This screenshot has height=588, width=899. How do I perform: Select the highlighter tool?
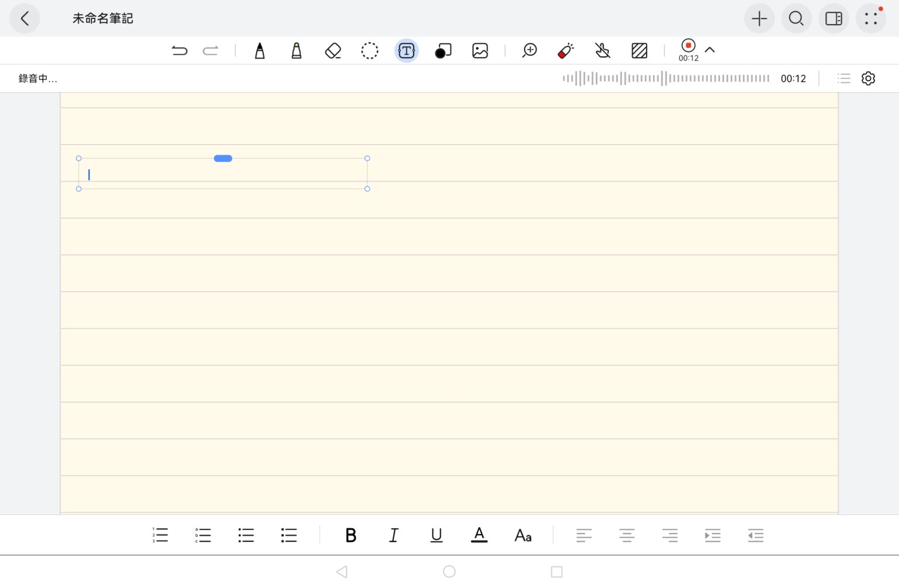(297, 51)
